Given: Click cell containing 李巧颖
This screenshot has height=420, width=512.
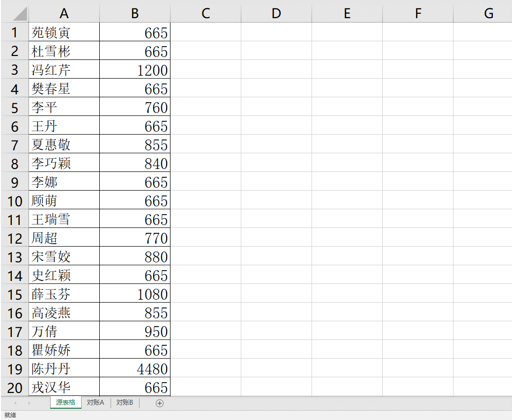Looking at the screenshot, I should click(64, 163).
